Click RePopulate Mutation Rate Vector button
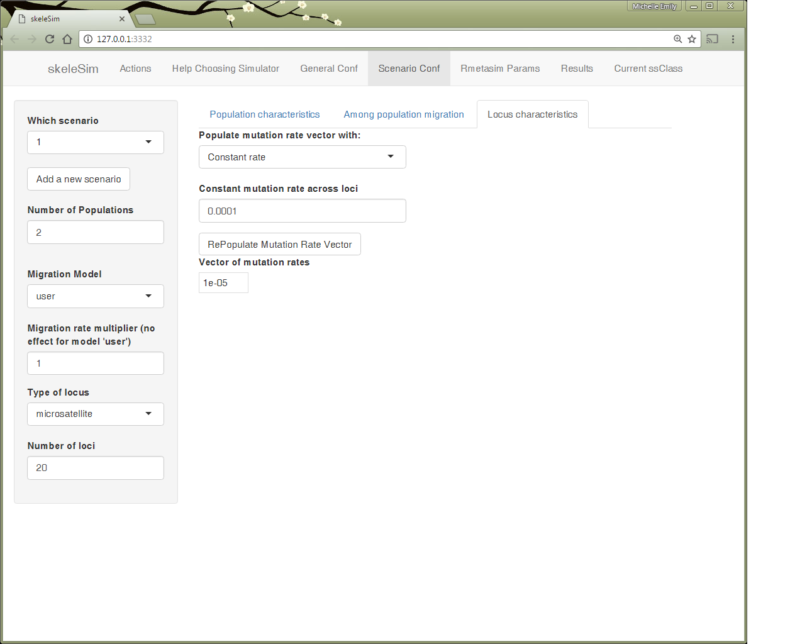The image size is (812, 644). tap(280, 245)
